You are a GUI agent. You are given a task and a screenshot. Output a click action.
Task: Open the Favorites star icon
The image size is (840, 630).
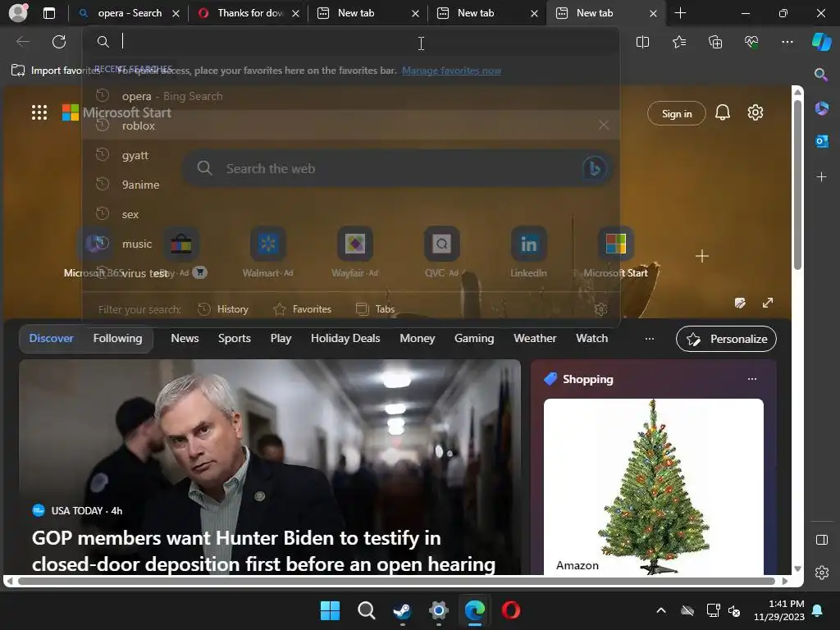[x=678, y=42]
